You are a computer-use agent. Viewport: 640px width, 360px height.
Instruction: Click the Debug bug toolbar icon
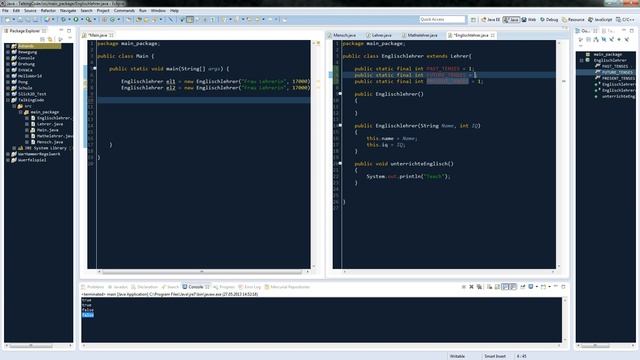click(63, 20)
